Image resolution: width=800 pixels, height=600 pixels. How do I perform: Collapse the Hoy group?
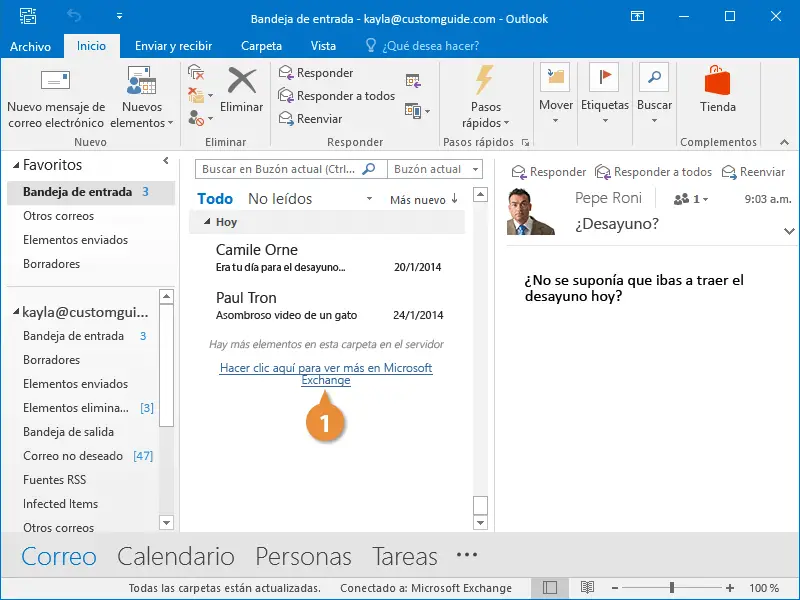point(207,222)
